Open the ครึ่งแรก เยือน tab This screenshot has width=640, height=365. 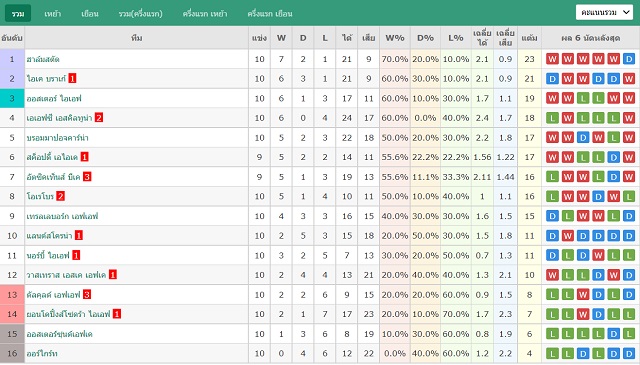[270, 13]
